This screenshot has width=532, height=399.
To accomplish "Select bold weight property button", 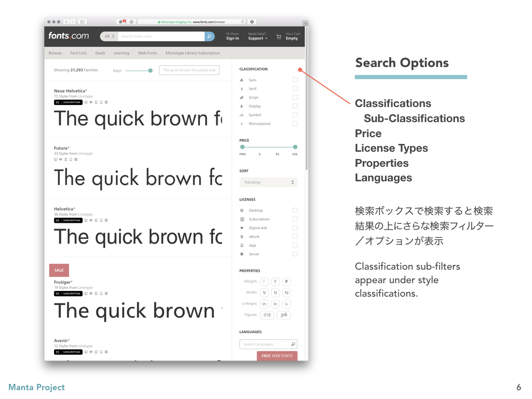I will tap(287, 282).
